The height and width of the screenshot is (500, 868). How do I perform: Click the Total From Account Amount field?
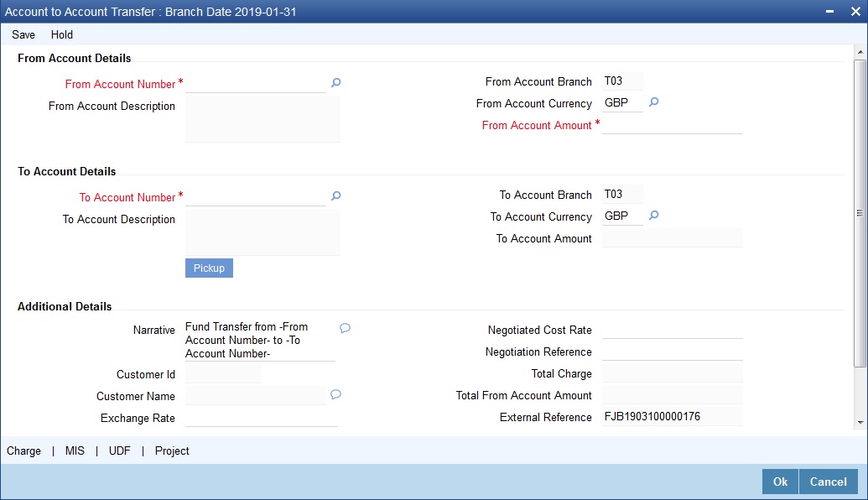(x=673, y=395)
